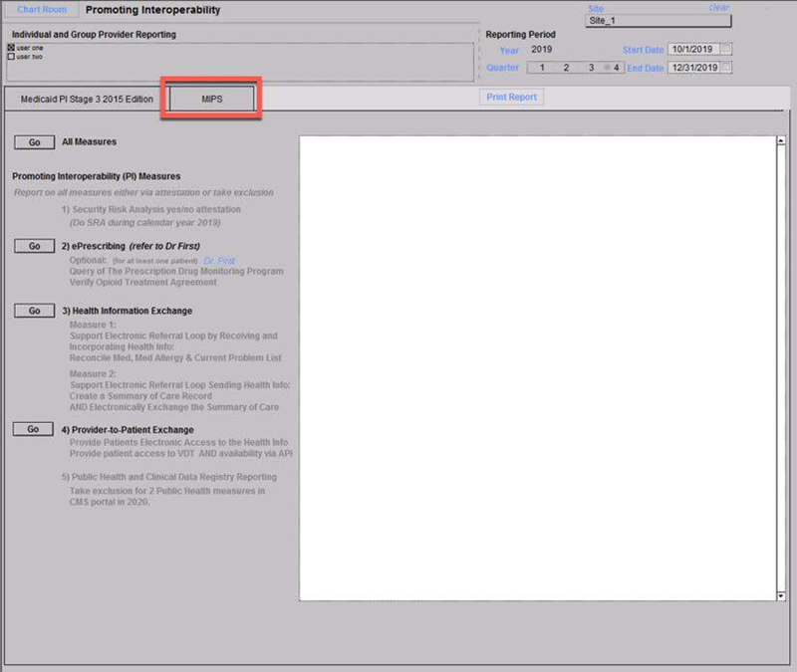The image size is (797, 672).
Task: Run Go for Health Information Exchange
Action: [x=34, y=311]
